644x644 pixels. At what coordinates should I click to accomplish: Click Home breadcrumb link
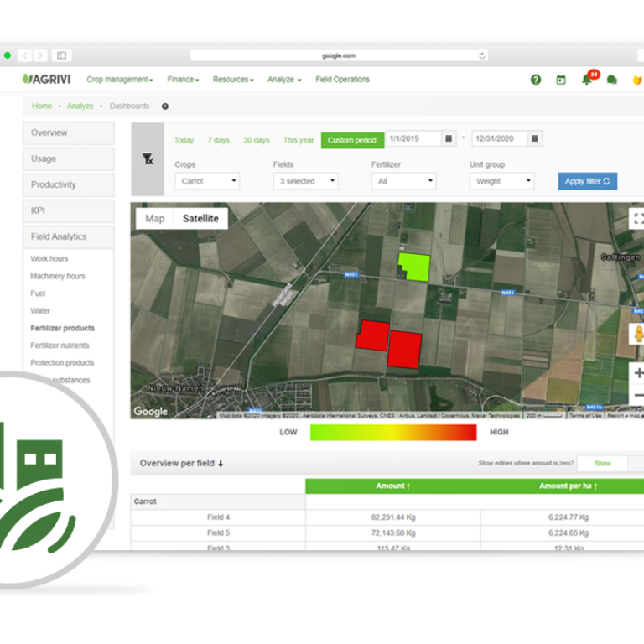coord(42,106)
